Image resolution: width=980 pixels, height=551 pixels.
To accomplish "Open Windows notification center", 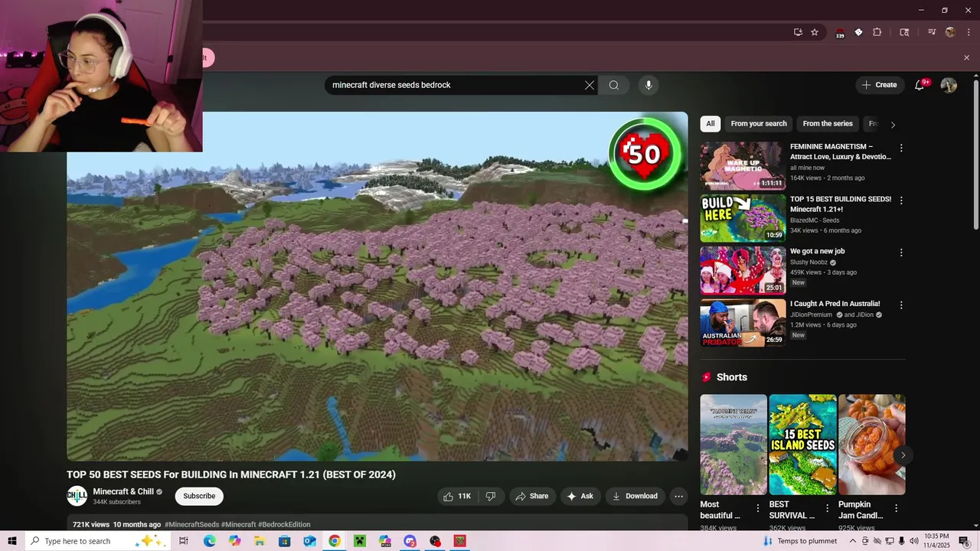I will click(x=964, y=541).
